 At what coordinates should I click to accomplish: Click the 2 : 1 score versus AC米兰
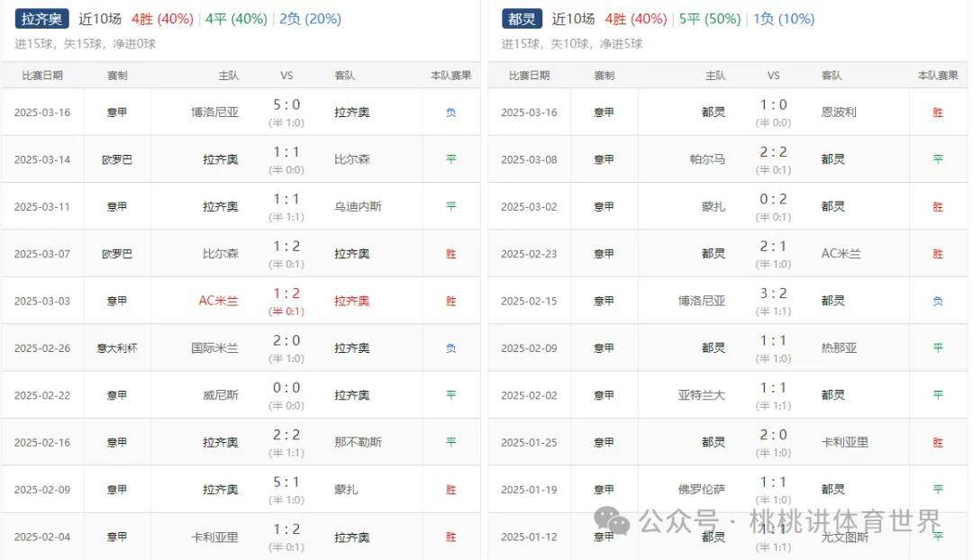[773, 246]
